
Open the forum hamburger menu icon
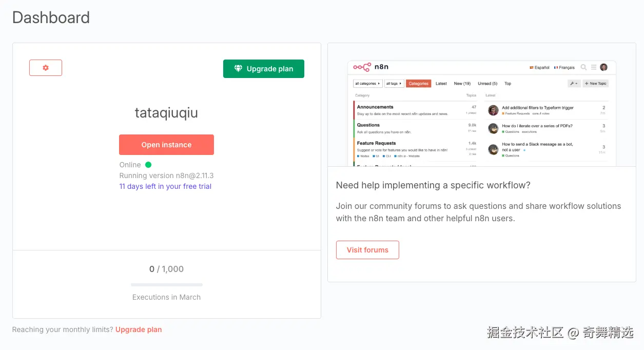(x=594, y=67)
